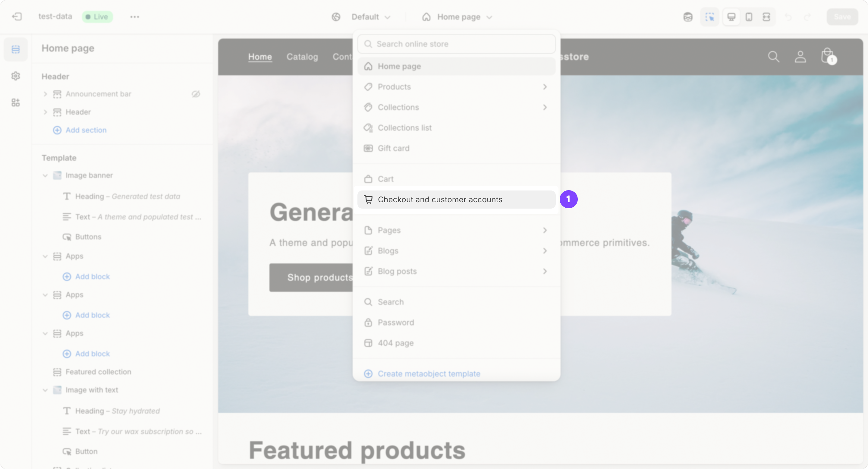Click the Cart bag icon in menu

point(368,179)
